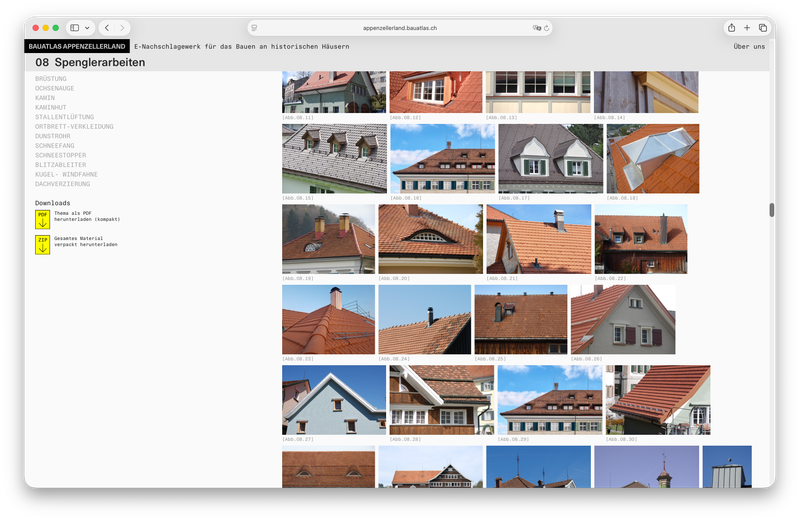The width and height of the screenshot is (800, 520).
Task: Open thumbnail Abb.08.16 building with sky
Action: tap(442, 159)
